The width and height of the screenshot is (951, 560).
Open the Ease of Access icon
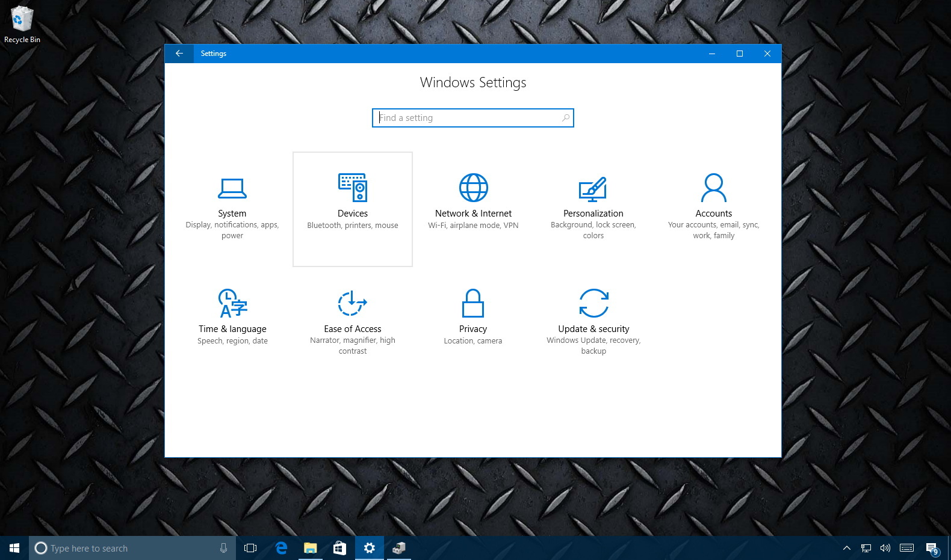353,303
